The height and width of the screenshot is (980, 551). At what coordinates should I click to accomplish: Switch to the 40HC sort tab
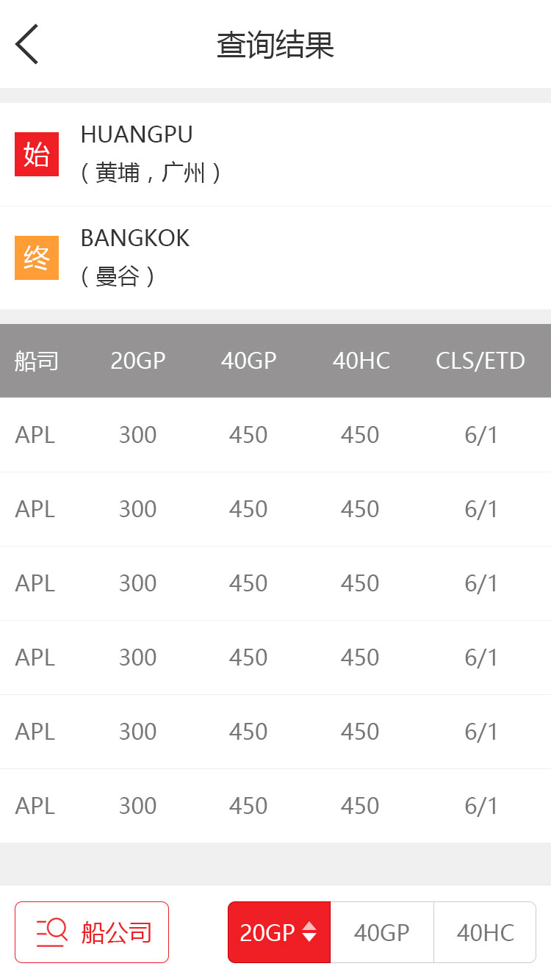point(485,932)
